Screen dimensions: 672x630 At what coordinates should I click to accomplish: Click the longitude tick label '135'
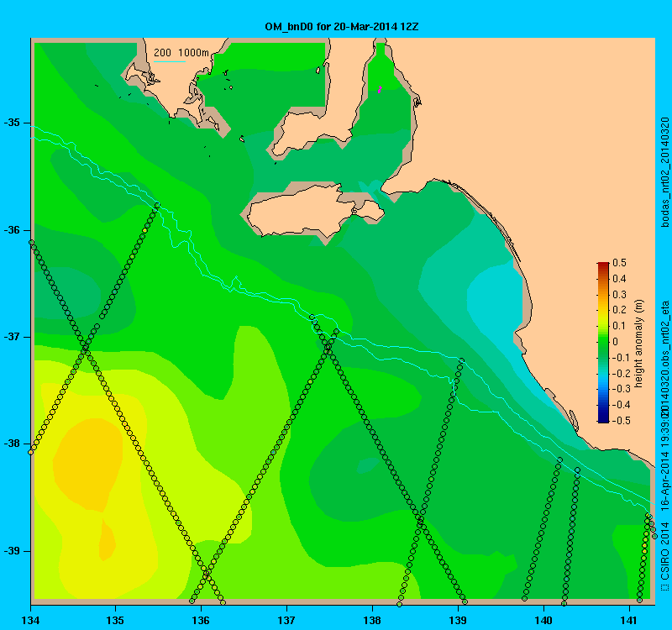coord(115,620)
